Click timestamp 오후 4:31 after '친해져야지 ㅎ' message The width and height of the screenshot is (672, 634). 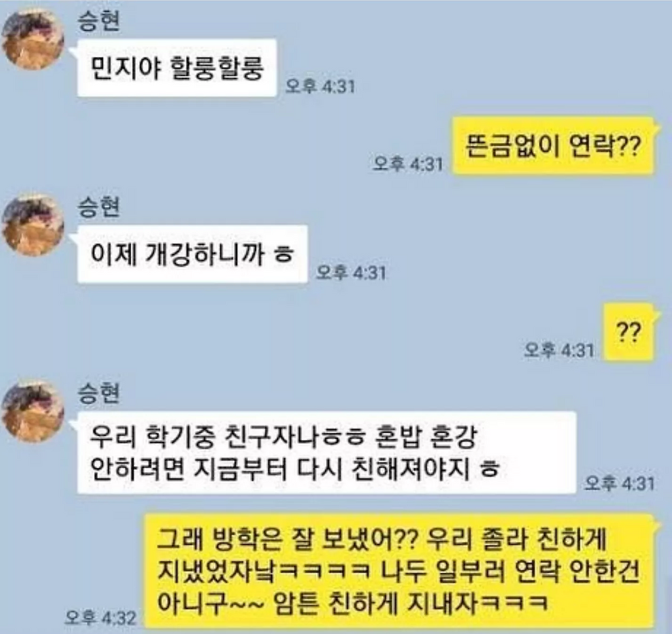pos(620,484)
